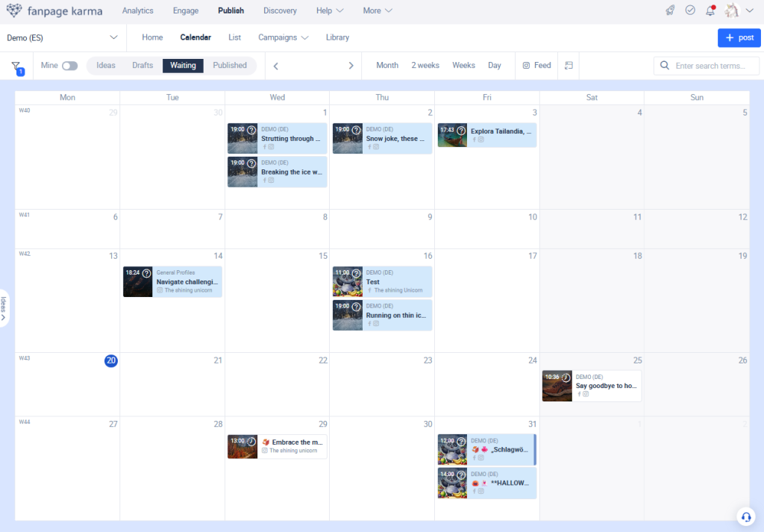Screen dimensions: 764x532
Task: Toggle the Waiting status filter
Action: click(183, 66)
